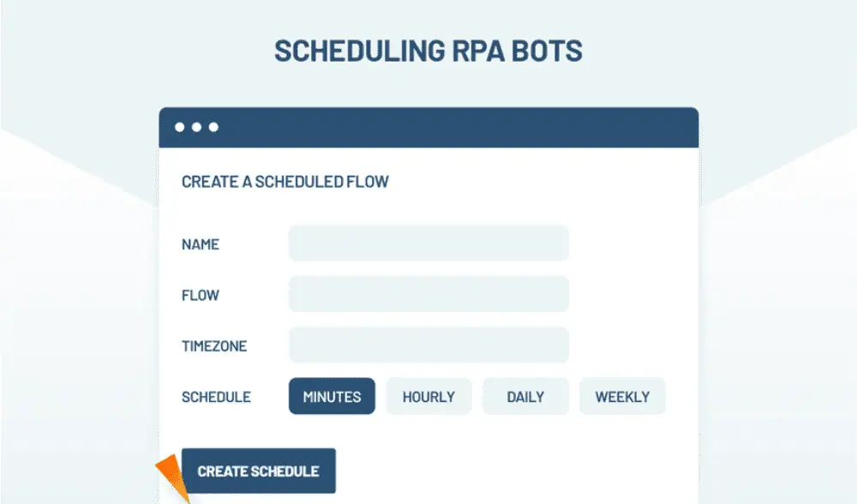This screenshot has height=504, width=857.
Task: Click the middle white dot in title bar
Action: pyautogui.click(x=196, y=128)
